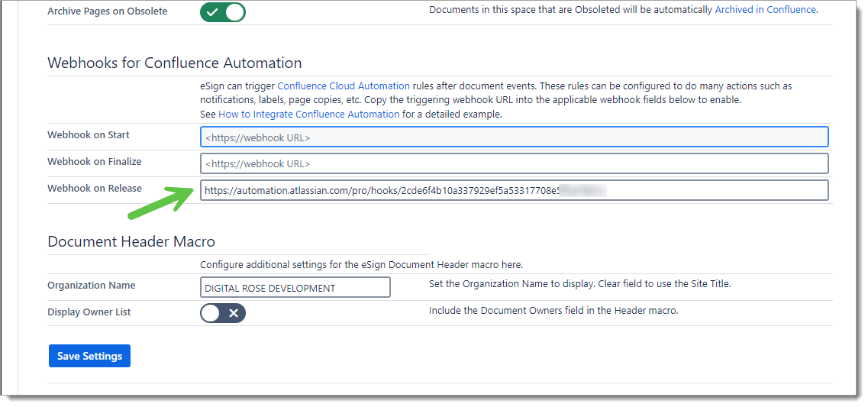Click the Save Settings button

[89, 356]
